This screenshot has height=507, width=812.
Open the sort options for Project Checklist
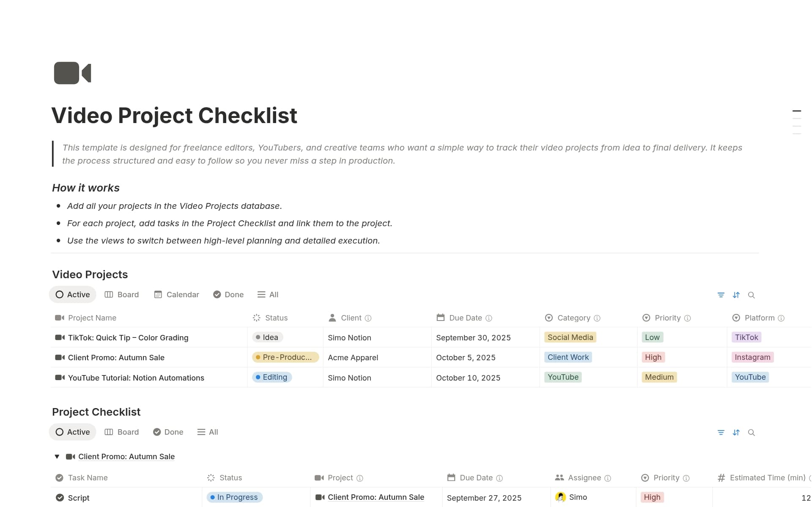(x=736, y=432)
